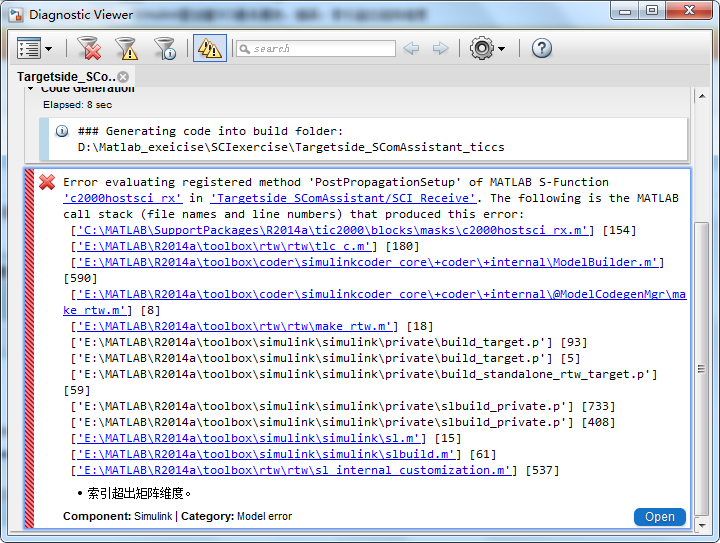Open the ModelBuilder.m file link

click(x=367, y=263)
